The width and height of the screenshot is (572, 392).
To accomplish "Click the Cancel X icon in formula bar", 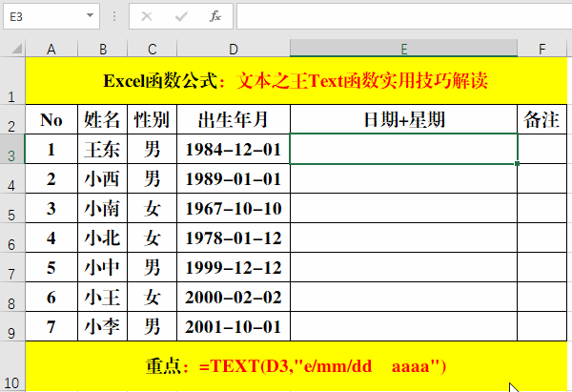I will click(147, 16).
